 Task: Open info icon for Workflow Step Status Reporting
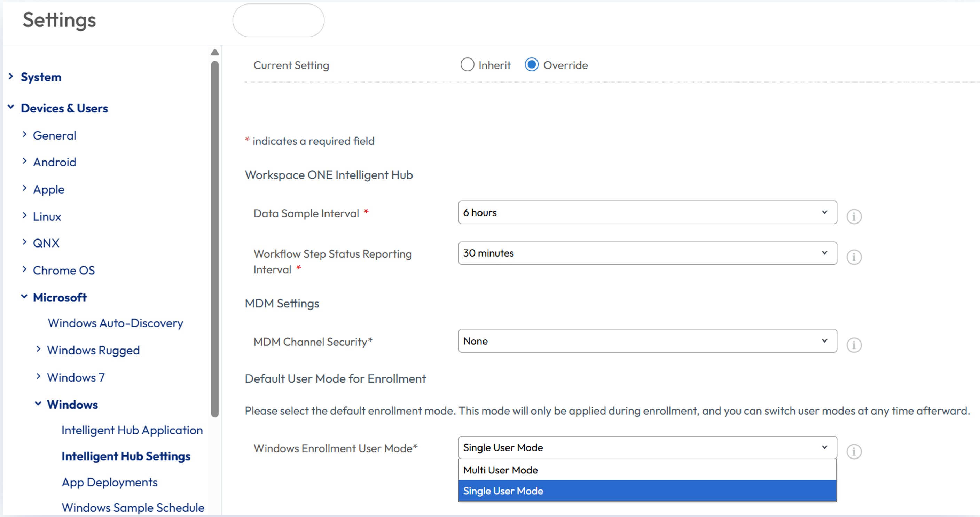854,257
